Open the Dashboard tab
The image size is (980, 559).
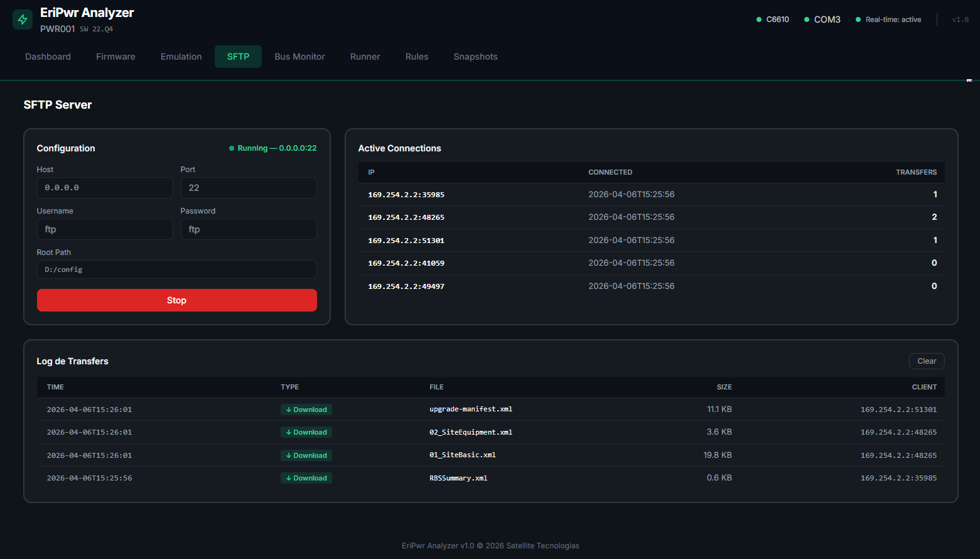click(x=48, y=57)
